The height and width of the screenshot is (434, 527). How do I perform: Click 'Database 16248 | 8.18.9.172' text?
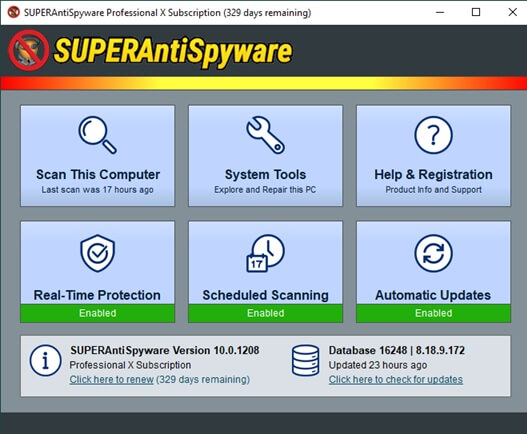pyautogui.click(x=397, y=350)
